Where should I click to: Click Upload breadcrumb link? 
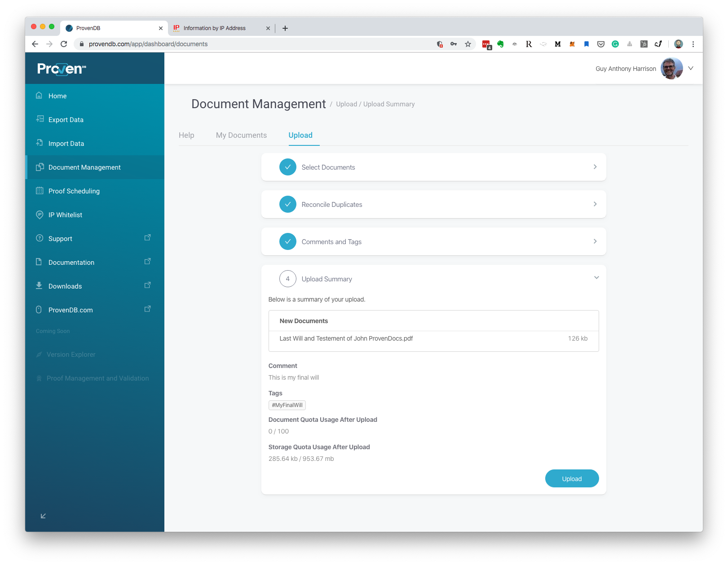[346, 104]
